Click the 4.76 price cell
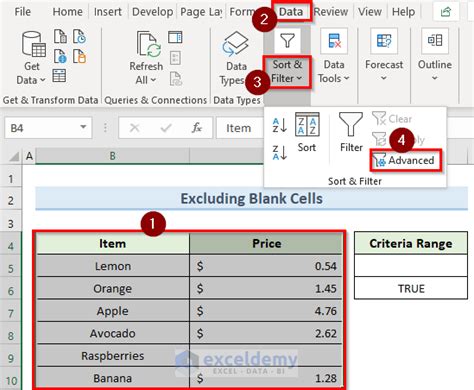Screen dimensions: 474x390 (x=266, y=311)
